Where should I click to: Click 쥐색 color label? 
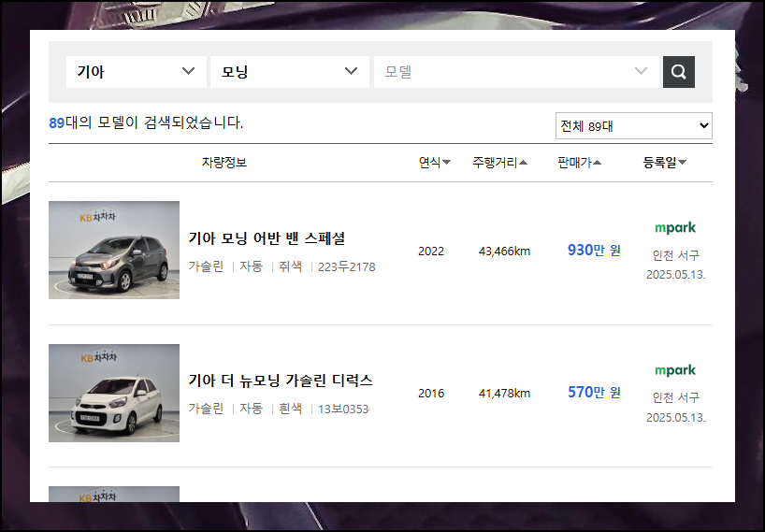click(290, 266)
